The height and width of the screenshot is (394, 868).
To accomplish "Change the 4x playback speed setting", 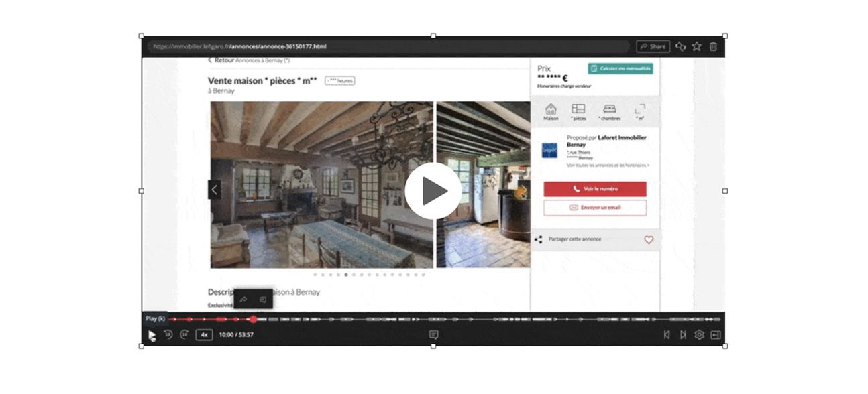I will (x=204, y=334).
